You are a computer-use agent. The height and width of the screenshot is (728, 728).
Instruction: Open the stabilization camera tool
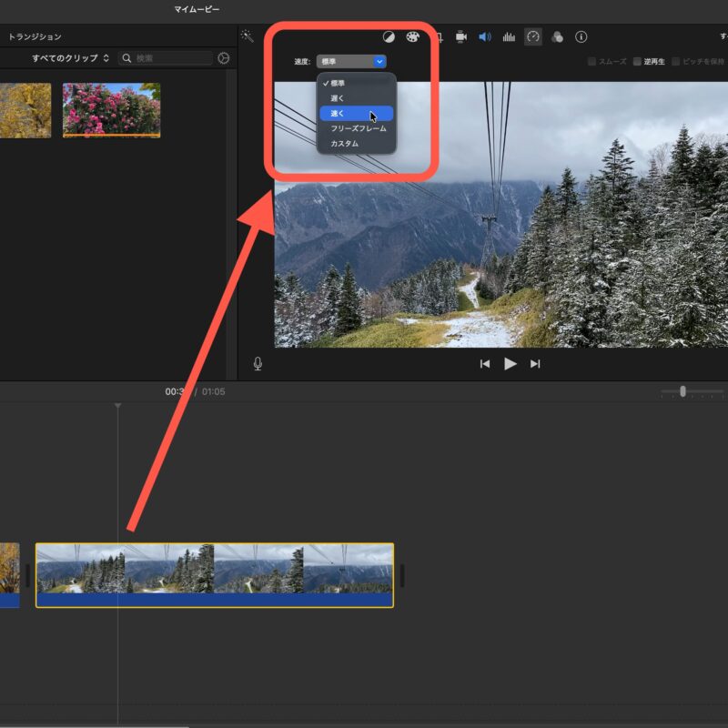coord(461,37)
